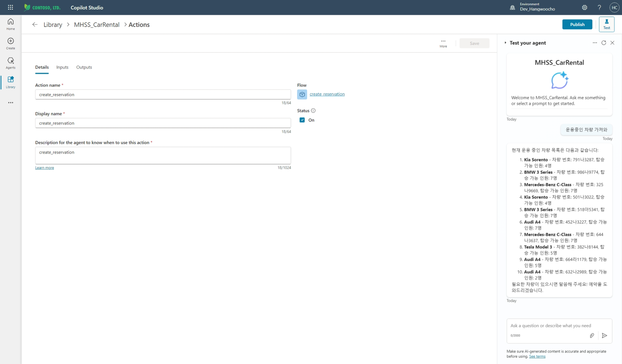
Task: Click the Copilot Studio title
Action: pos(87,7)
